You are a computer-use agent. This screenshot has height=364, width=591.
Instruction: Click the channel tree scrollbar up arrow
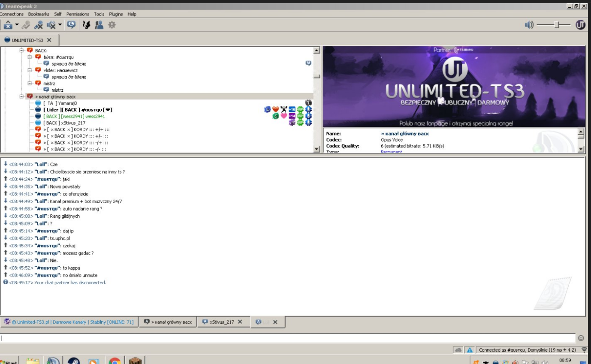pos(317,50)
